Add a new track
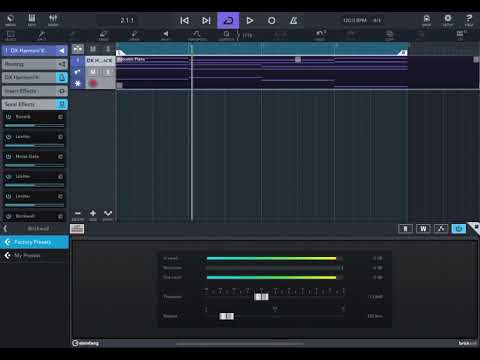The width and height of the screenshot is (480, 360). [93, 215]
